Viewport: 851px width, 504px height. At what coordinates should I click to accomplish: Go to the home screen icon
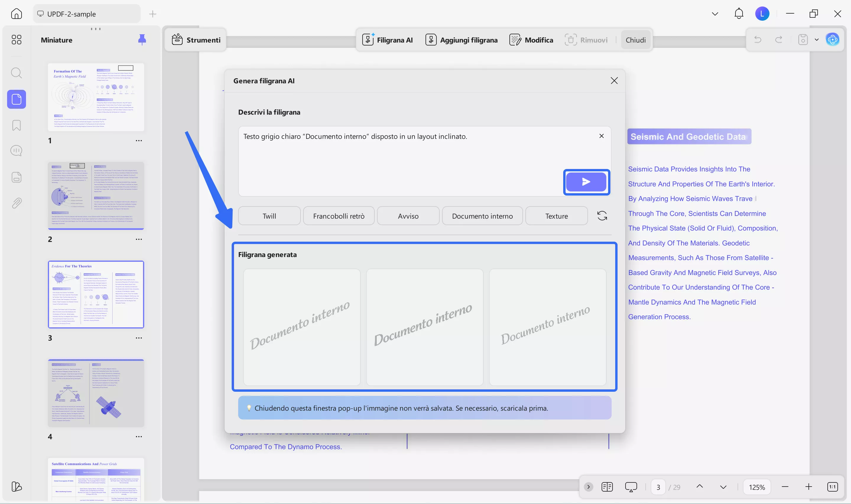pos(16,14)
